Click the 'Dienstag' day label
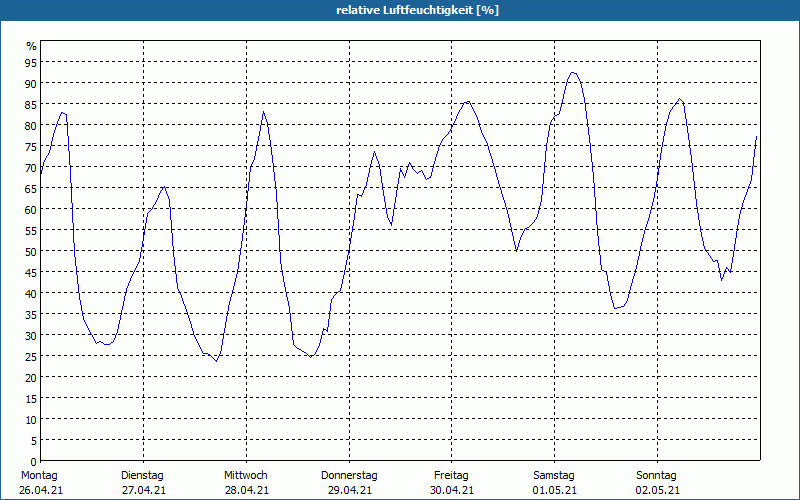Viewport: 800px width, 500px height. click(x=142, y=475)
